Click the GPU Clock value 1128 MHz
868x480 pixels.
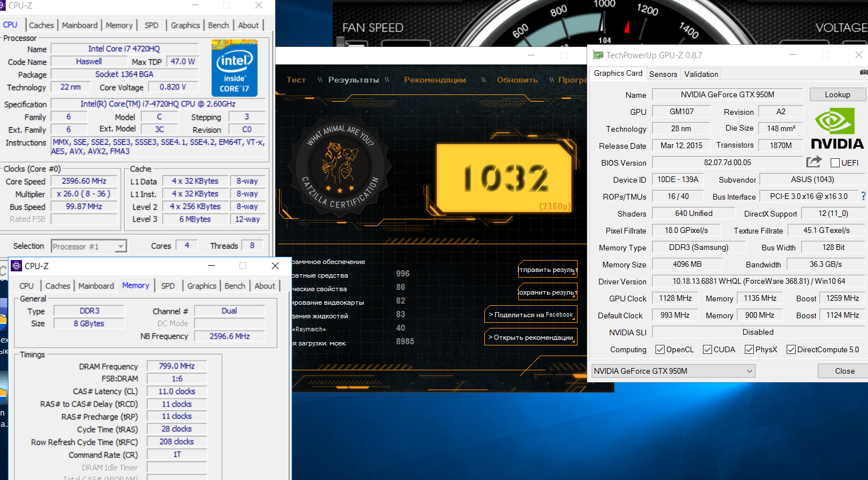pos(675,298)
